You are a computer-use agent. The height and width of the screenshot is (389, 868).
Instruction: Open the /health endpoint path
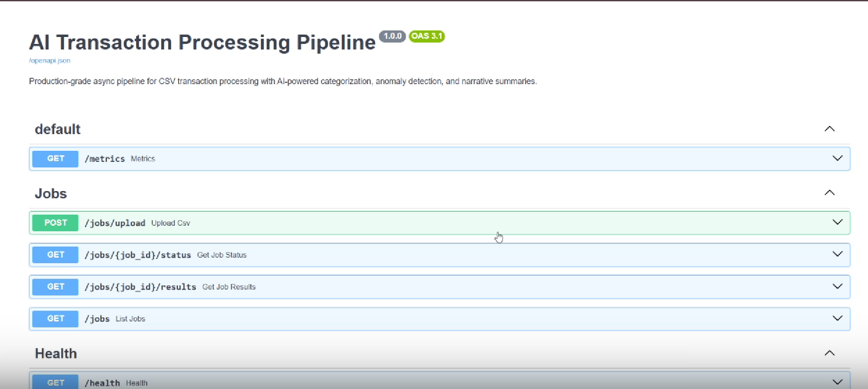point(102,383)
